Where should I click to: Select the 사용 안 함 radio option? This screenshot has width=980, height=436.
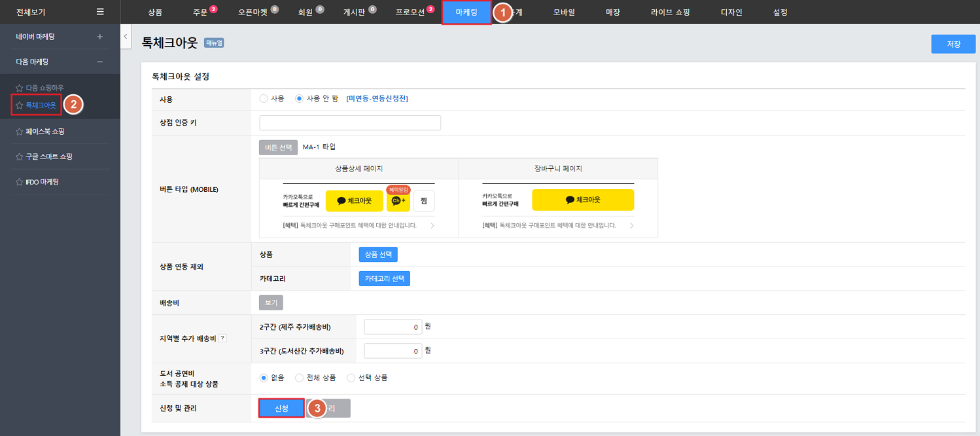point(299,98)
